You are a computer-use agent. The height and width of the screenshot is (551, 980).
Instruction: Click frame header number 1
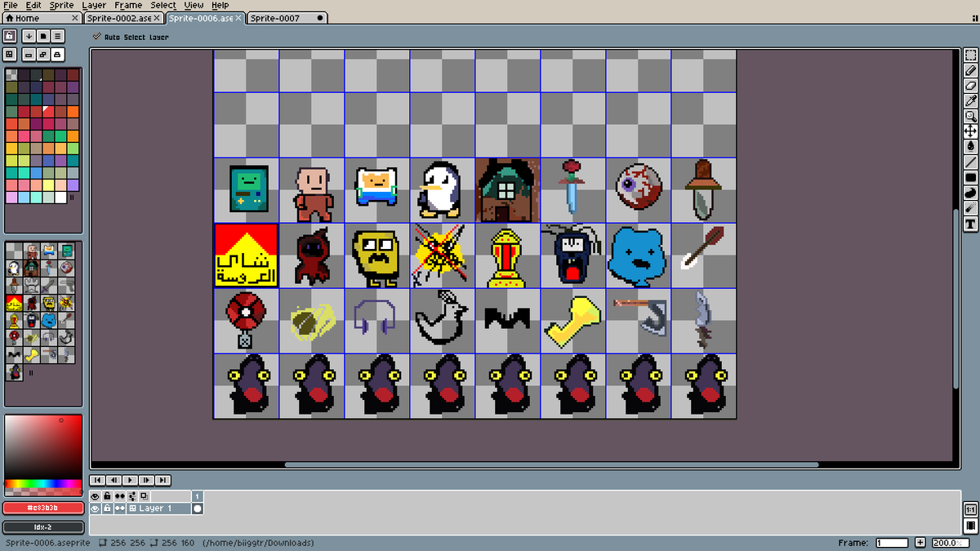coord(197,496)
